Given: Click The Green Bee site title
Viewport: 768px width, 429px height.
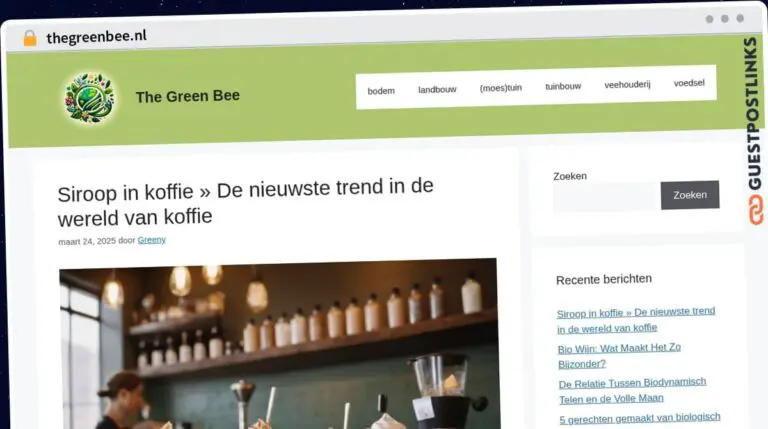Looking at the screenshot, I should click(188, 96).
